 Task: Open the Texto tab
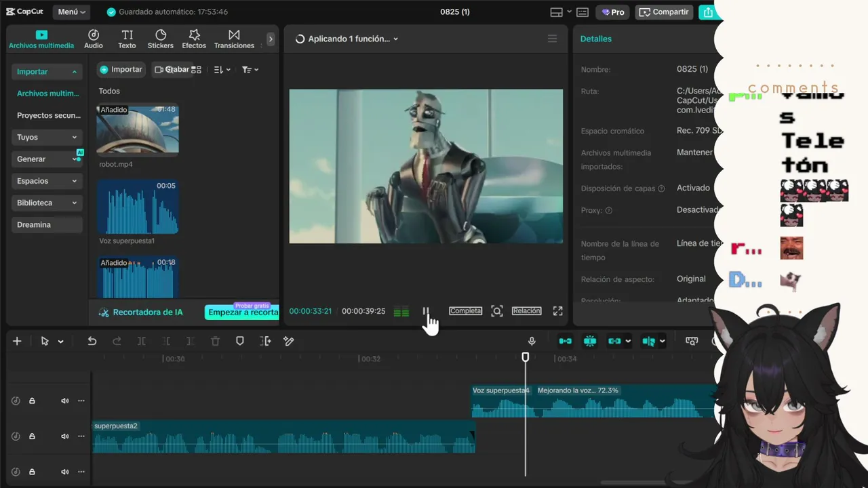(127, 39)
